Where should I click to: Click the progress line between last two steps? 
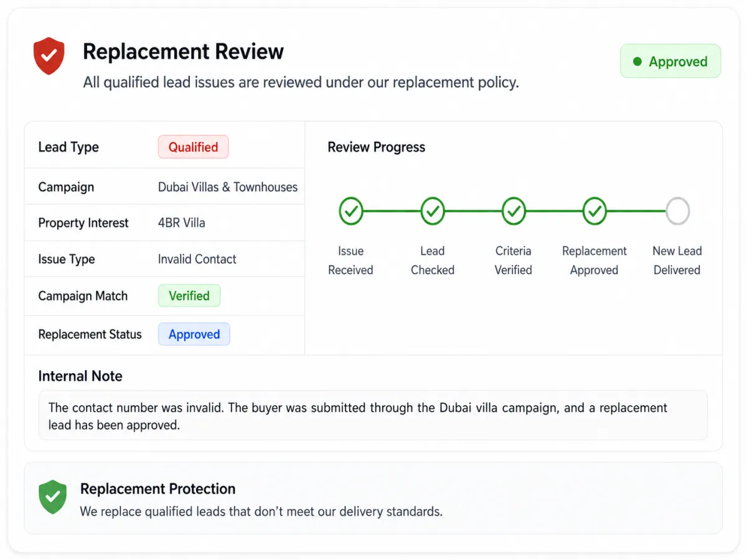(x=636, y=212)
